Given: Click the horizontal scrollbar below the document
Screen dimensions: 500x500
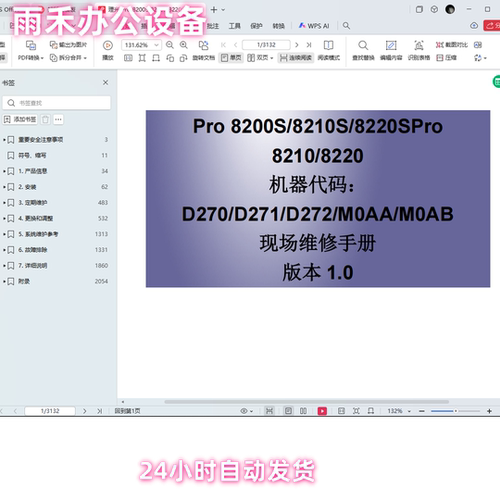Looking at the screenshot, I should pos(307,402).
